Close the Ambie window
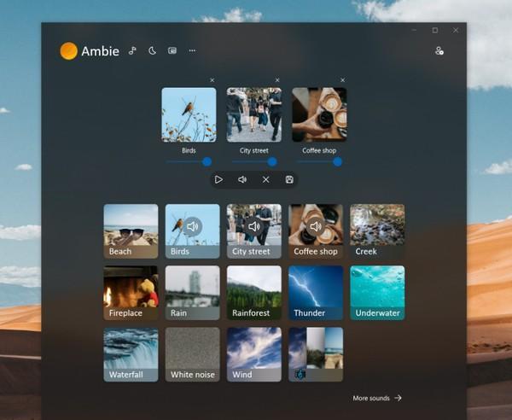Screen dimensions: 512x420 (x=456, y=30)
